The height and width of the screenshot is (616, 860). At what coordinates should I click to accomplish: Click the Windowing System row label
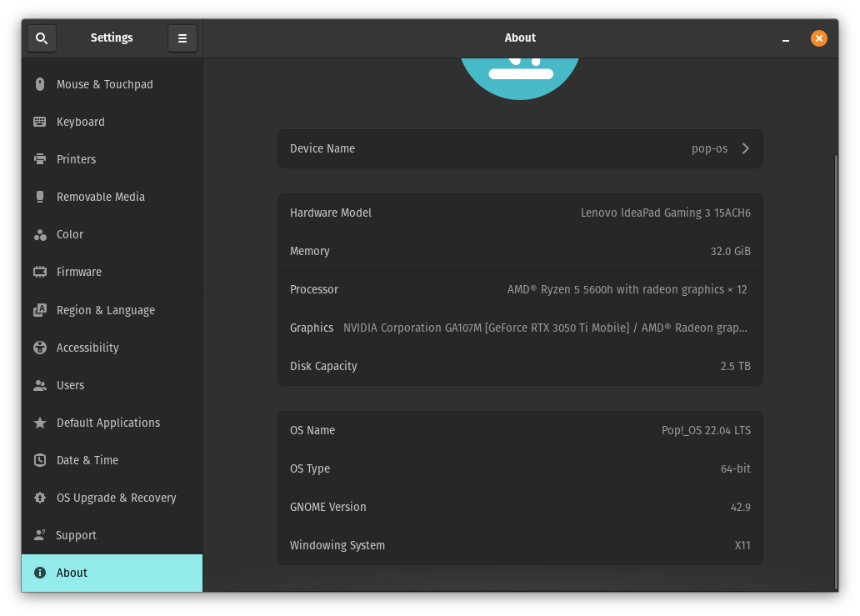[x=337, y=546]
